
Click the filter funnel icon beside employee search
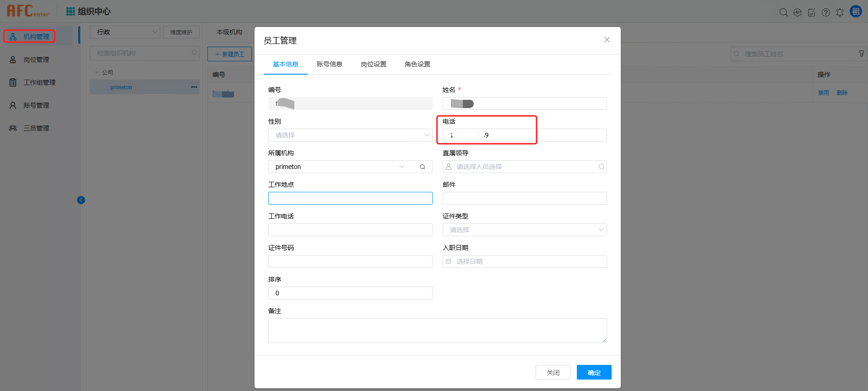pos(861,54)
